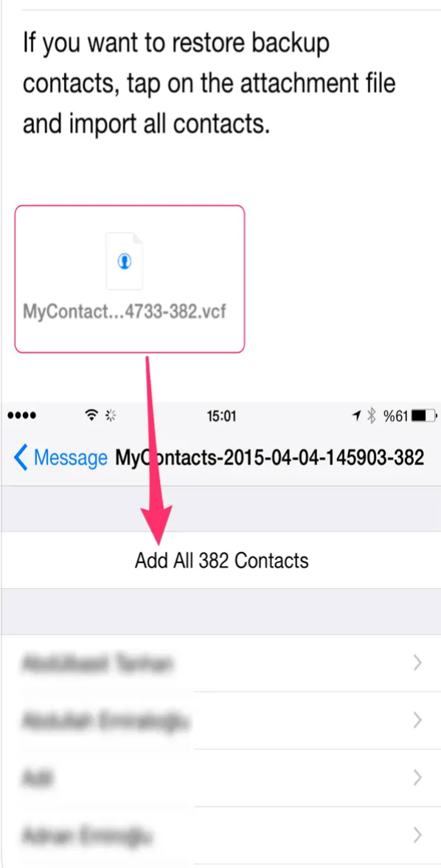Tap the MyContacts-2015-04-04-145903-382 title
This screenshot has height=868, width=441.
pyautogui.click(x=269, y=458)
